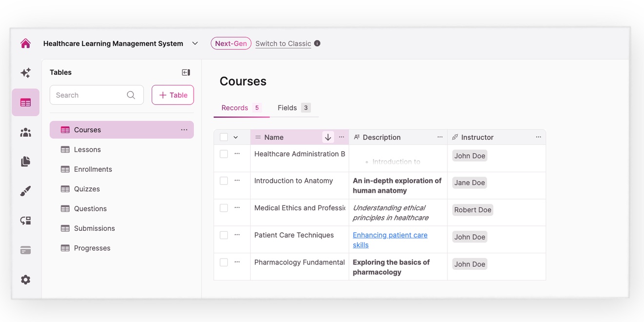Viewport: 644px width, 322px height.
Task: Toggle the Name column sort arrow
Action: pos(328,137)
